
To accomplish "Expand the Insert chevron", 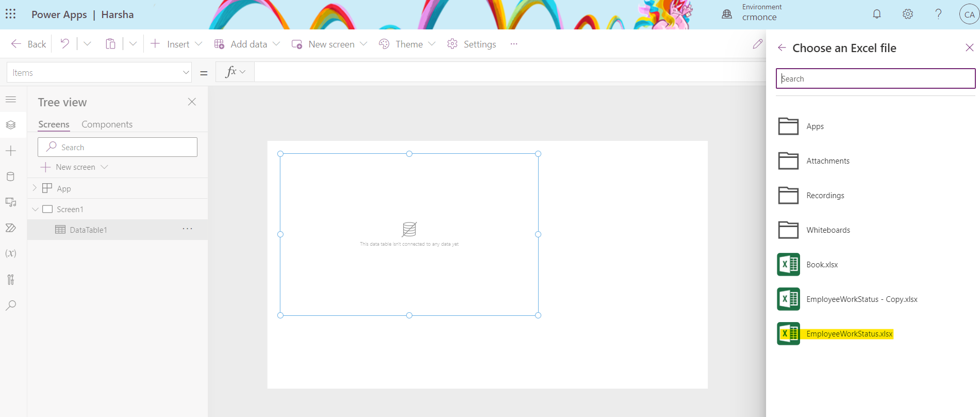I will (198, 44).
